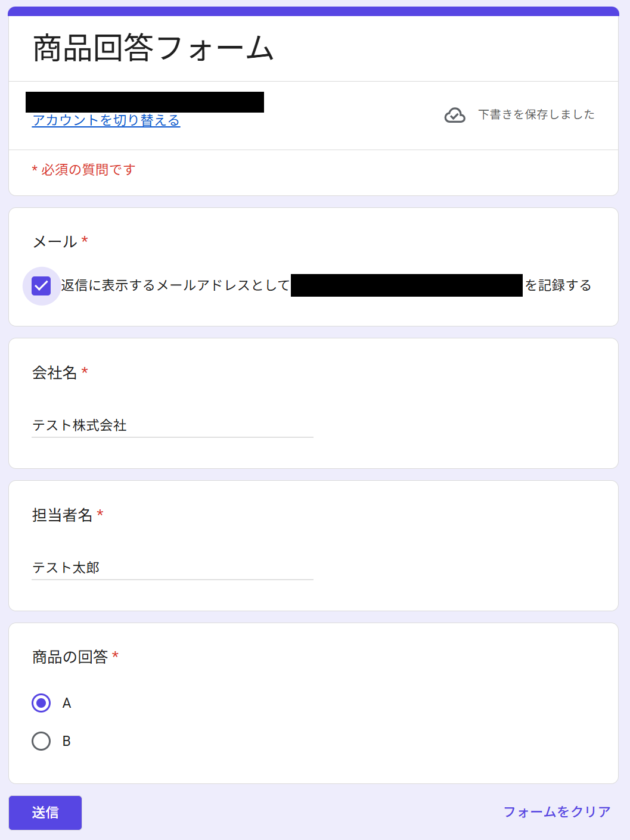Select radio option A

(41, 703)
